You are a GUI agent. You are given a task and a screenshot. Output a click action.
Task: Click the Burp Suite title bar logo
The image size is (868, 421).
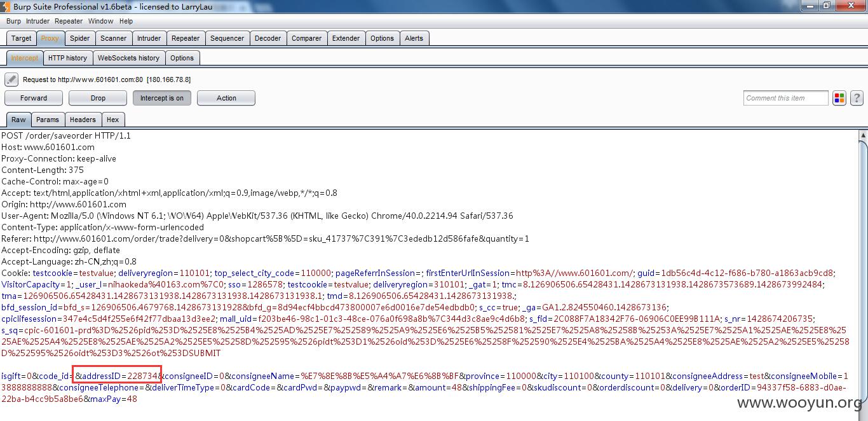pyautogui.click(x=6, y=6)
